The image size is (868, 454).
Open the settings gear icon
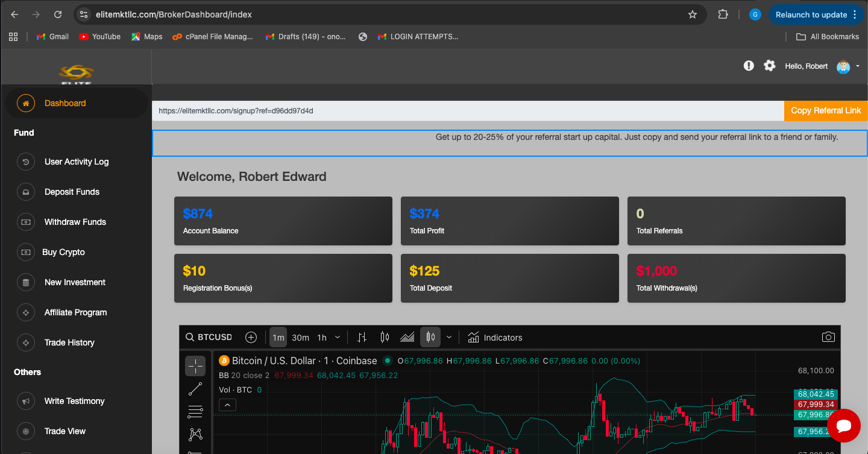click(769, 66)
